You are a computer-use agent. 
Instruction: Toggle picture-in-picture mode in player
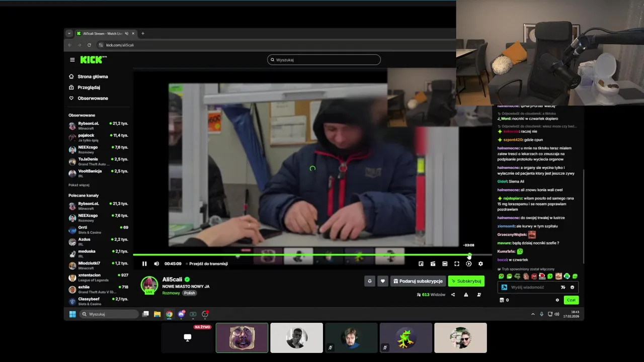[421, 263]
